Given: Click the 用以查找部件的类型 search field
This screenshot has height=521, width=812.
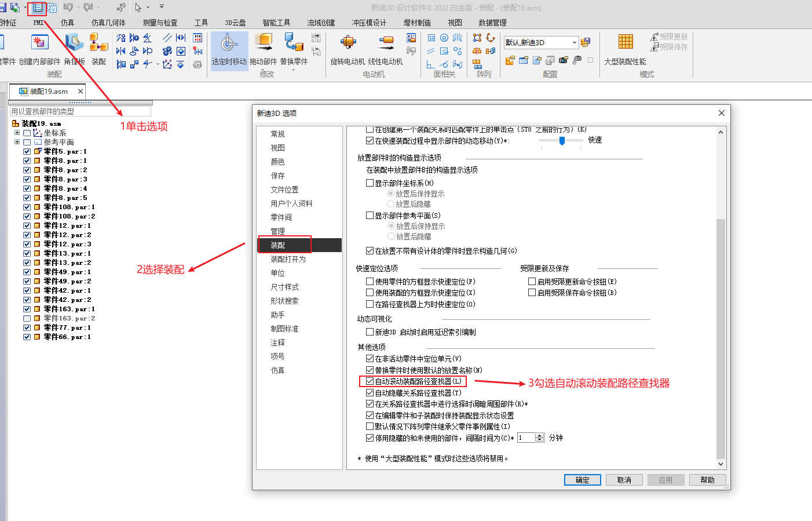Looking at the screenshot, I should click(x=81, y=111).
